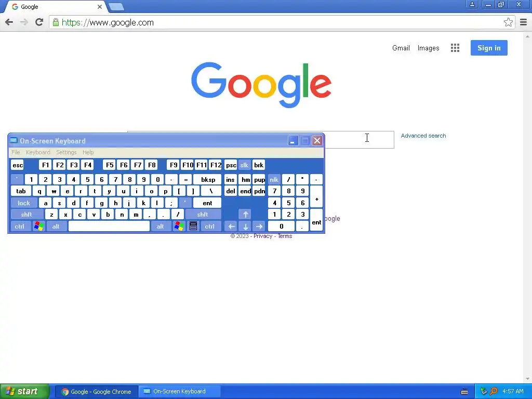The width and height of the screenshot is (532, 399).
Task: Click the psc print screen key
Action: point(231,165)
